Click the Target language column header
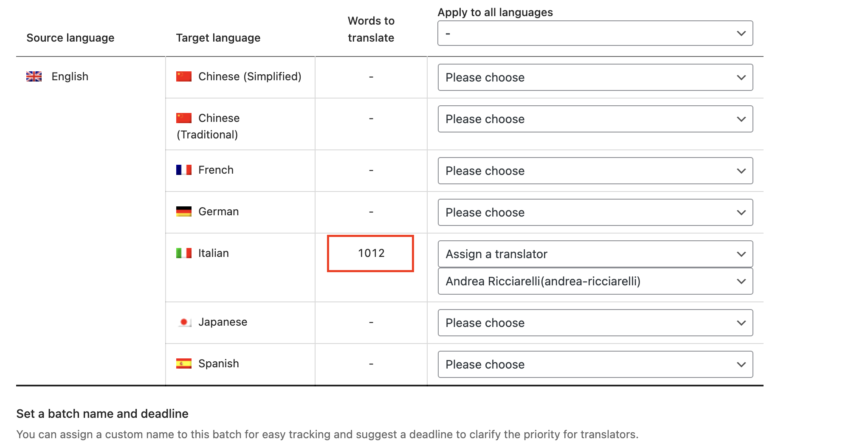 (218, 38)
